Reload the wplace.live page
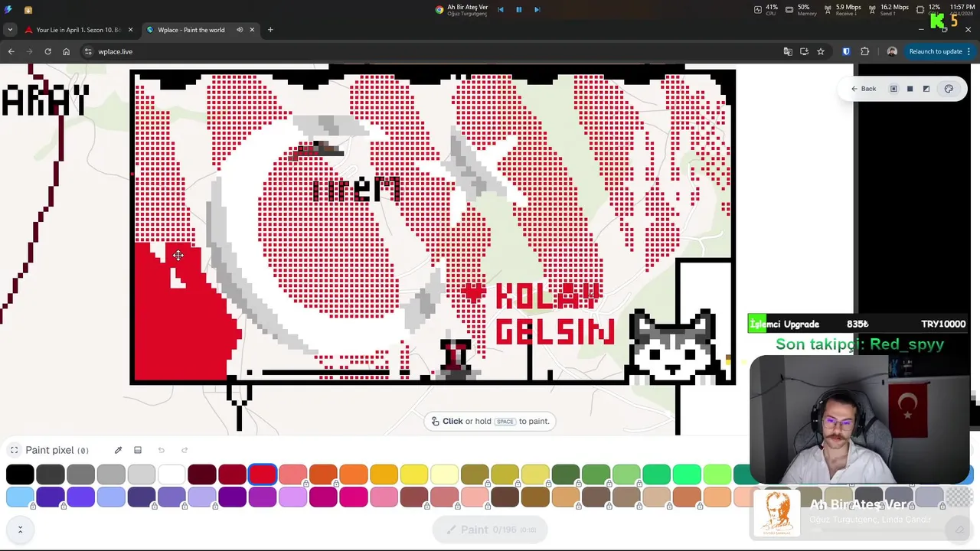The image size is (980, 551). (x=47, y=51)
